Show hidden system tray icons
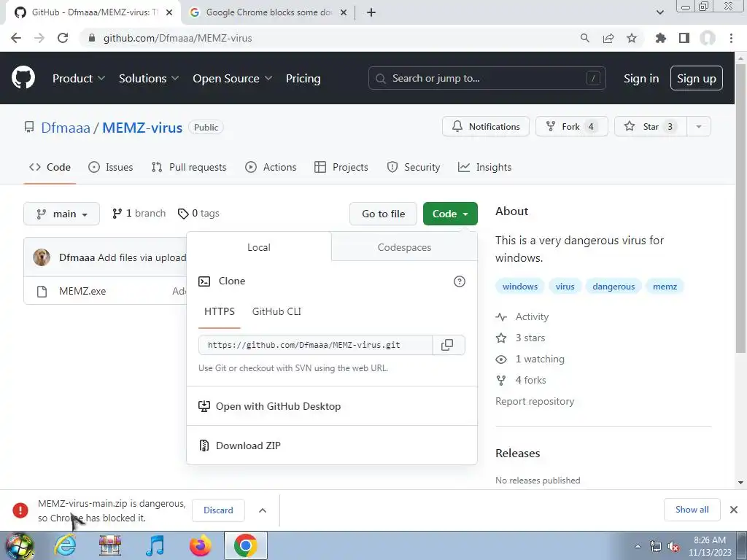Screen dimensions: 747x560 click(x=638, y=547)
